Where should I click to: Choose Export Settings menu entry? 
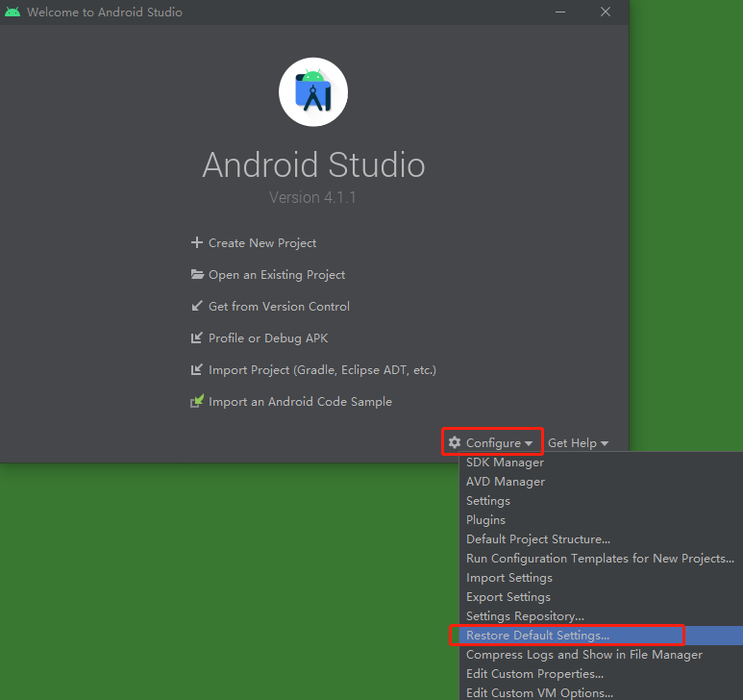click(601, 597)
